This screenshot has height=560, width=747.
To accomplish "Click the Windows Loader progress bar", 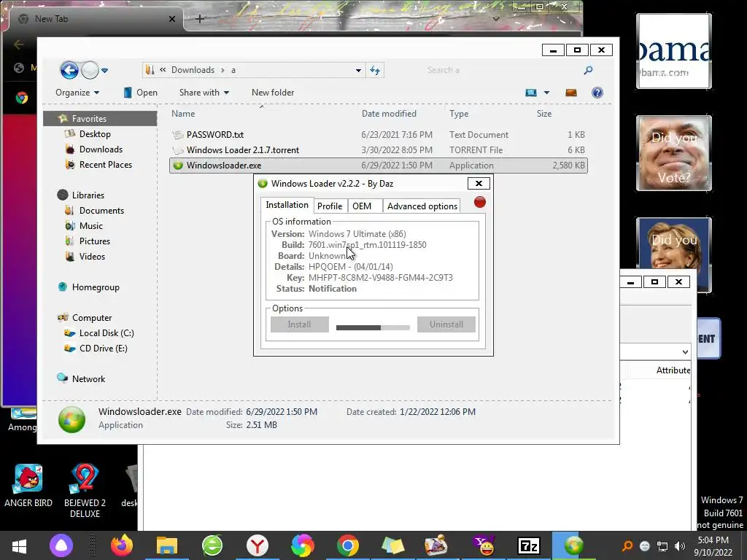I will click(x=373, y=327).
